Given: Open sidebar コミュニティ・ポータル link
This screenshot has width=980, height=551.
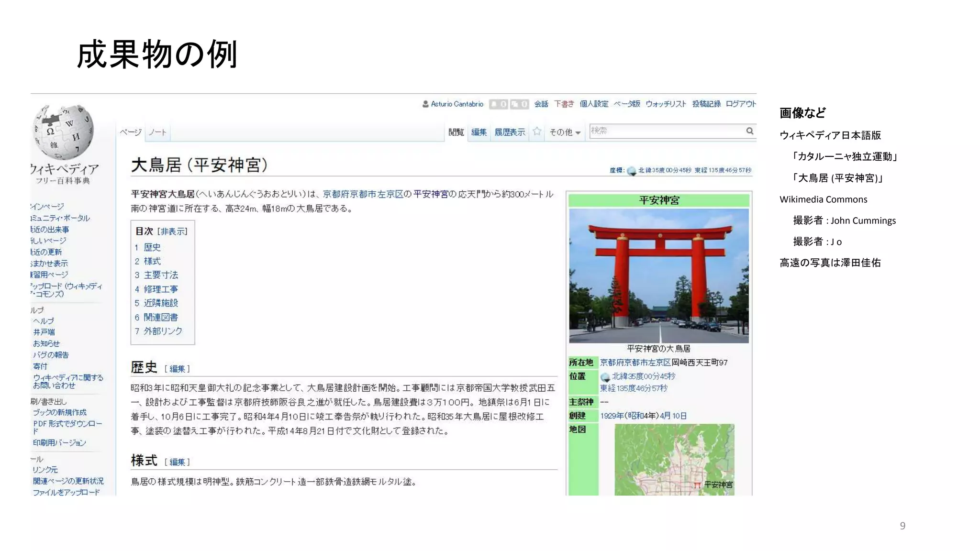Looking at the screenshot, I should (60, 218).
